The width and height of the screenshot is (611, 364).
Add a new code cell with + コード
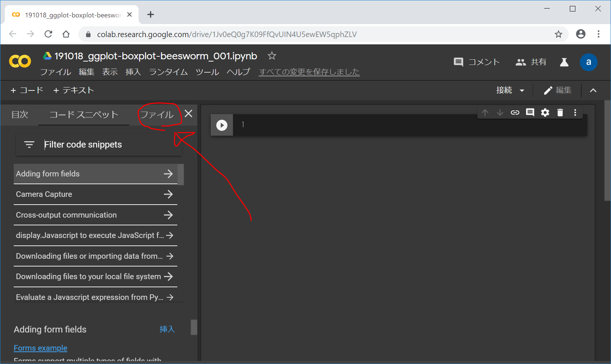point(27,90)
